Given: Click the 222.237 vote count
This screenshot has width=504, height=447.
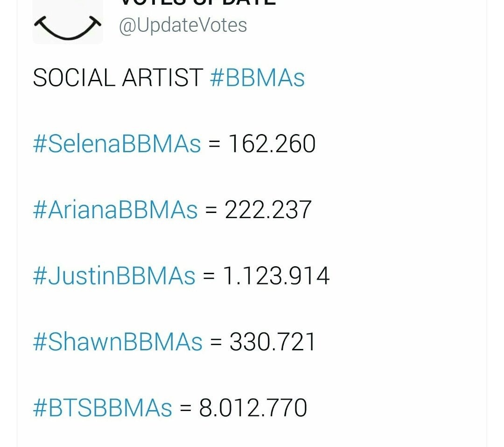Looking at the screenshot, I should coord(268,209).
